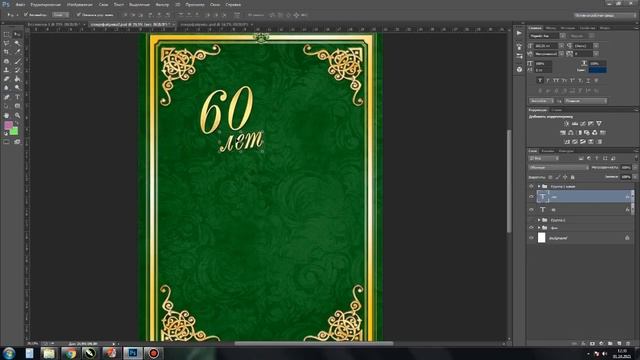
Task: Select the Rectangular Marquee tool
Action: [x=7, y=35]
